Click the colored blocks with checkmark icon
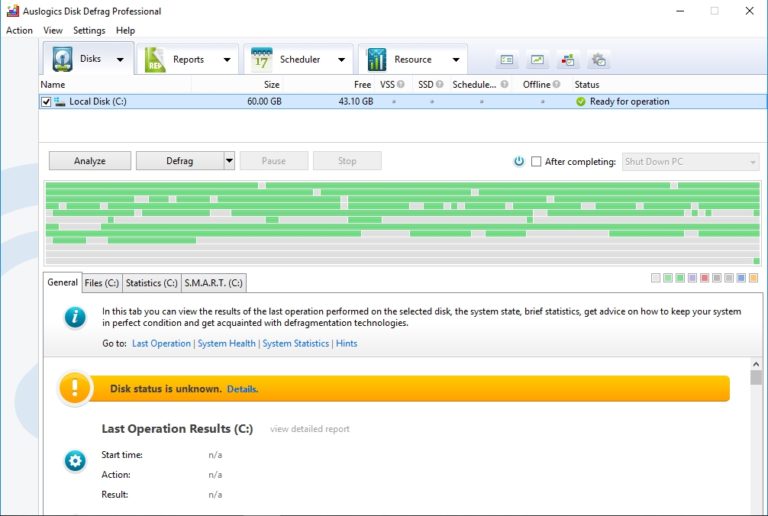The width and height of the screenshot is (768, 516). click(x=568, y=60)
